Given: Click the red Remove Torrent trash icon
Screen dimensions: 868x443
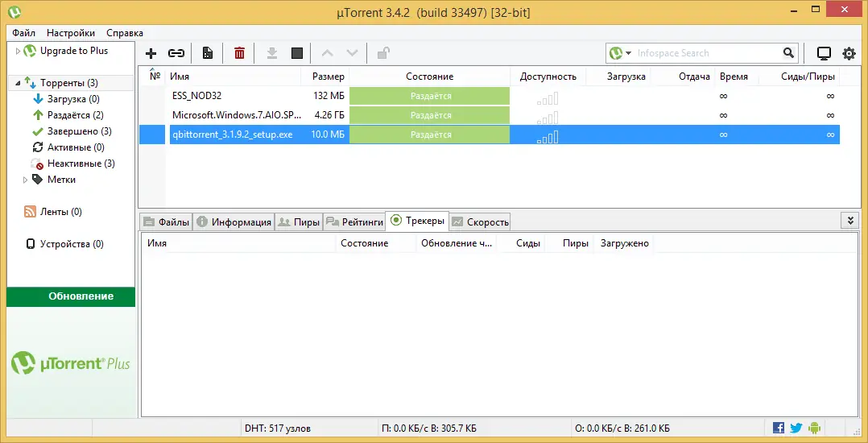Looking at the screenshot, I should click(x=239, y=53).
